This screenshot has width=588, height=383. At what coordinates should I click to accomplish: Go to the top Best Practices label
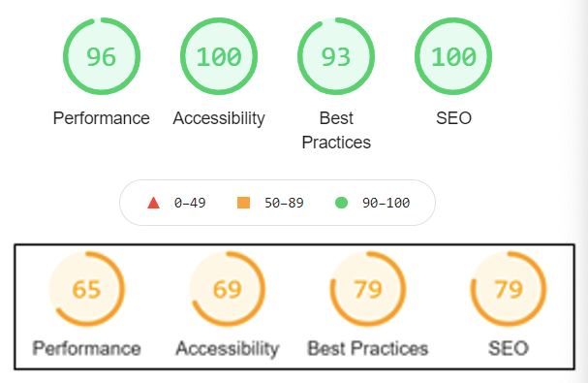(x=336, y=131)
